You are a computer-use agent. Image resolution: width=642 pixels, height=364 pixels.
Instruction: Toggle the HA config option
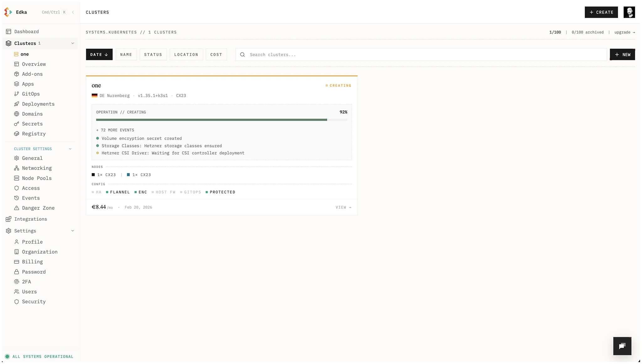pos(97,192)
